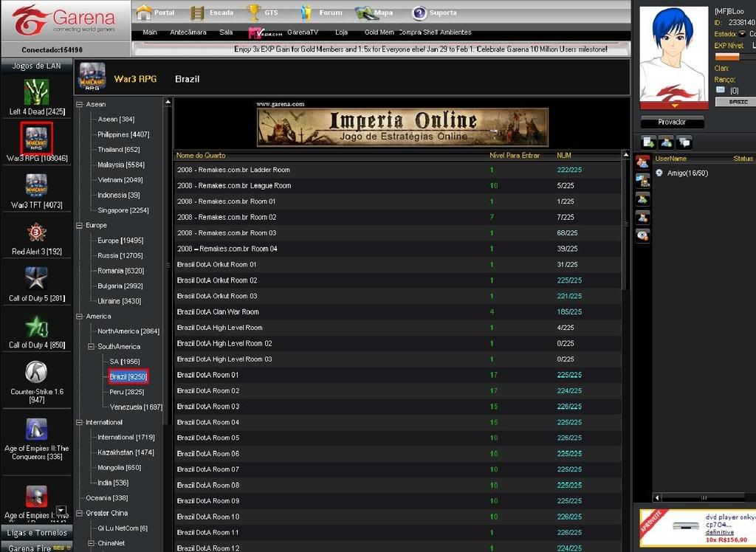Click the Imperia Online banner ad
756x552 pixels.
tap(402, 127)
